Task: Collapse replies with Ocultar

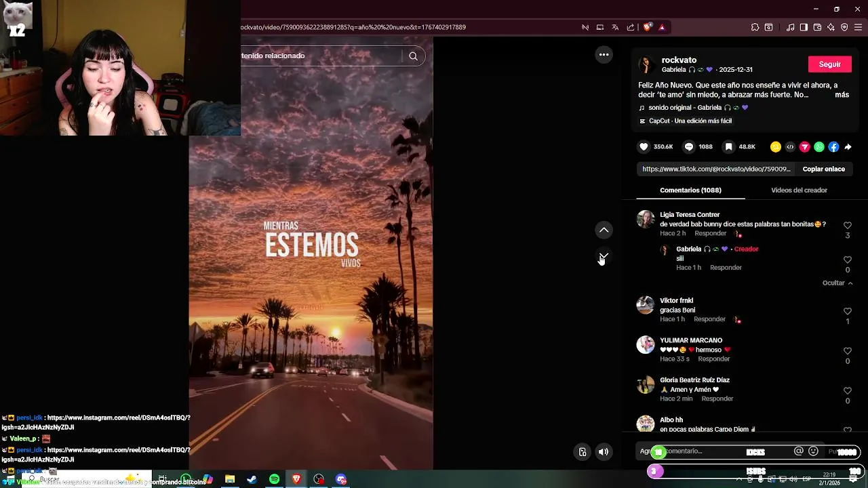Action: (837, 283)
